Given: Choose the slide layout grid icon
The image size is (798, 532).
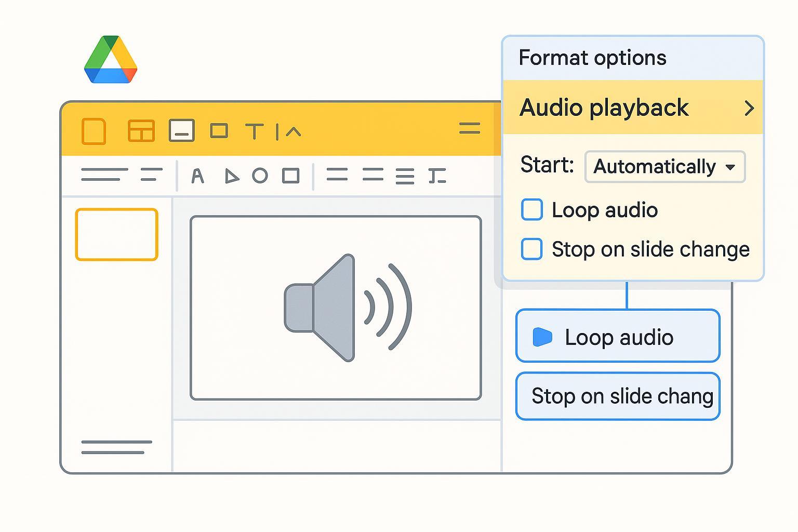Looking at the screenshot, I should point(141,131).
